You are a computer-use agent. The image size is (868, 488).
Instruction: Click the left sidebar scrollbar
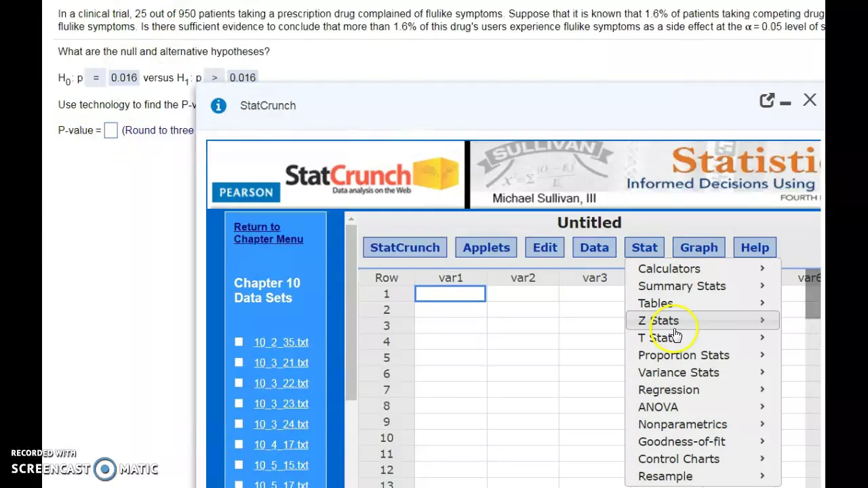pos(351,312)
